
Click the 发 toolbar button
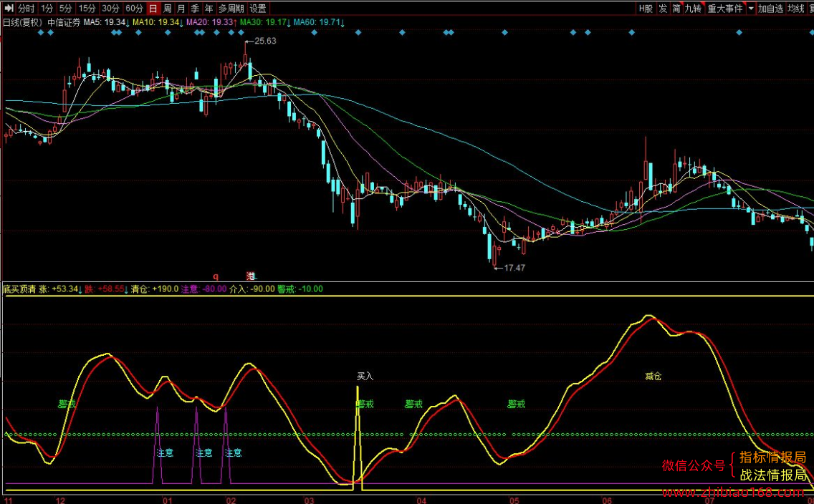click(x=663, y=9)
